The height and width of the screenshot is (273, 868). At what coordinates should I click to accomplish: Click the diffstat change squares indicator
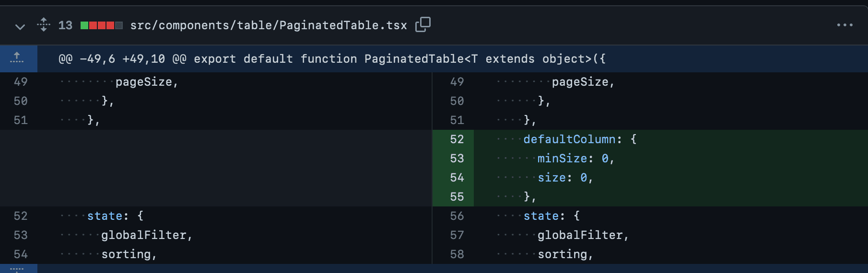pos(102,25)
